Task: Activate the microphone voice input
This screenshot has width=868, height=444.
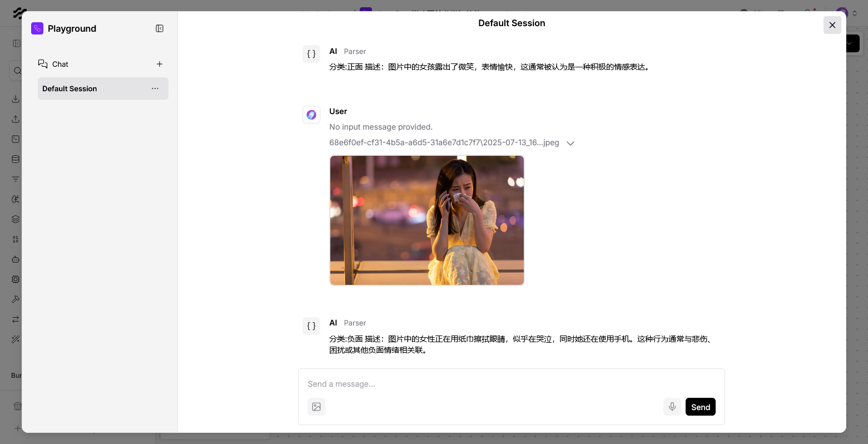Action: point(672,407)
